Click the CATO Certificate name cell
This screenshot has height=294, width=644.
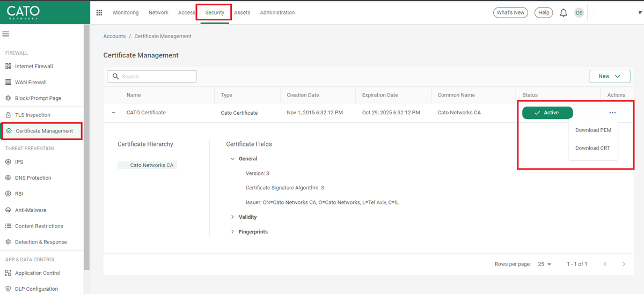146,113
